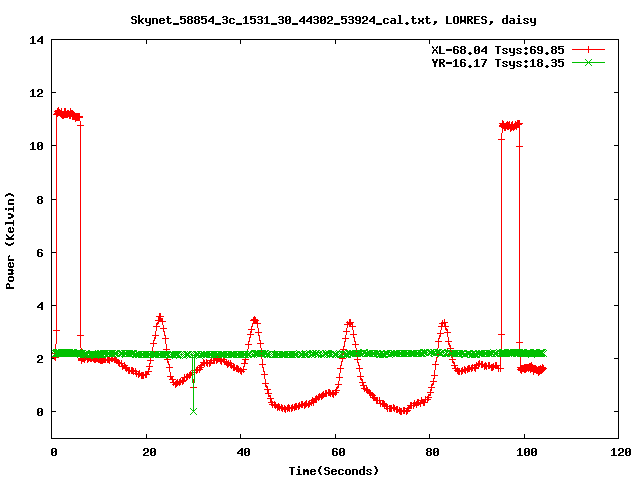Click the x-axis tick label 120
Image resolution: width=640 pixels, height=480 pixels.
tap(621, 452)
